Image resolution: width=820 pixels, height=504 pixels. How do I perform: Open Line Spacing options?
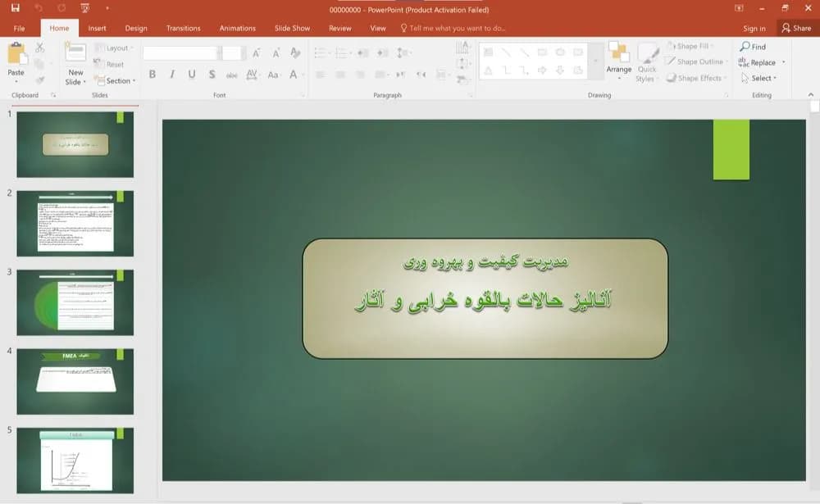pos(403,52)
